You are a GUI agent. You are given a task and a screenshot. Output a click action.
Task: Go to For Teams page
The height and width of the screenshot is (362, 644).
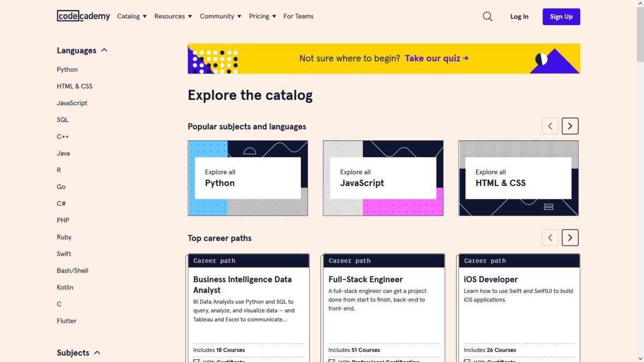(x=298, y=16)
